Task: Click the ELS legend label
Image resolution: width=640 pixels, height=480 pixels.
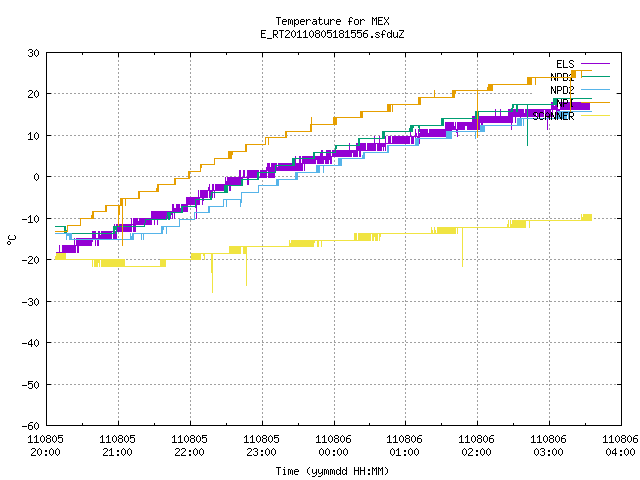Action: tap(565, 64)
